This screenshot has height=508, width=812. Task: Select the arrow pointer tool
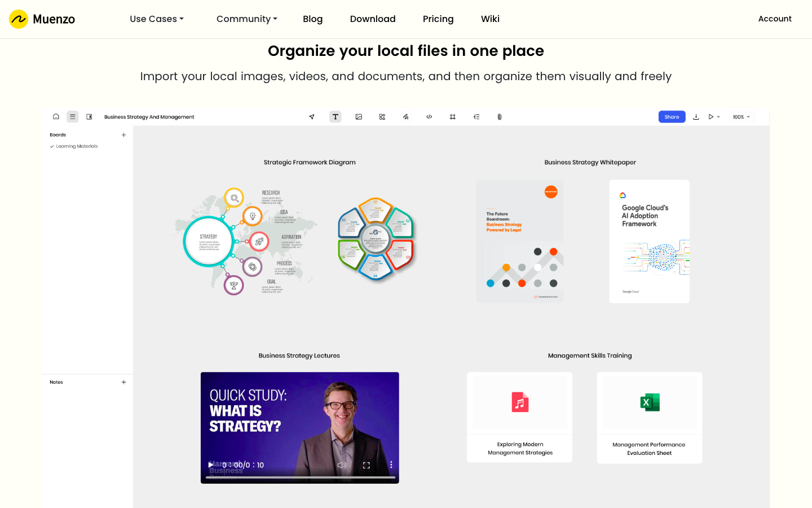click(312, 117)
